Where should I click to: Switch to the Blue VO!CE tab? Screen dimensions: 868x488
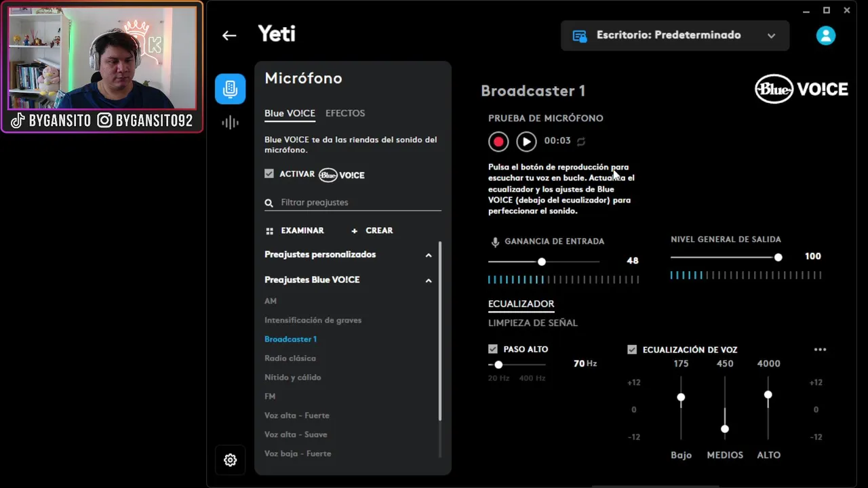pos(290,113)
